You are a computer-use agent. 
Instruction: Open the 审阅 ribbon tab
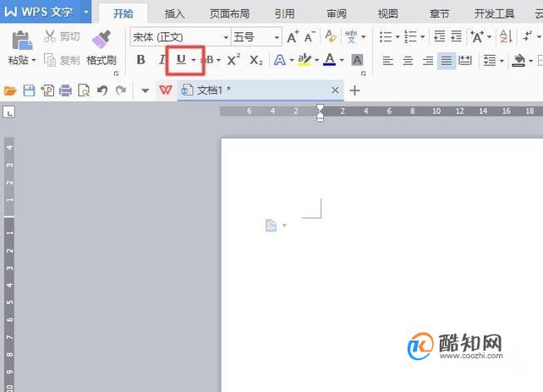[x=337, y=14]
